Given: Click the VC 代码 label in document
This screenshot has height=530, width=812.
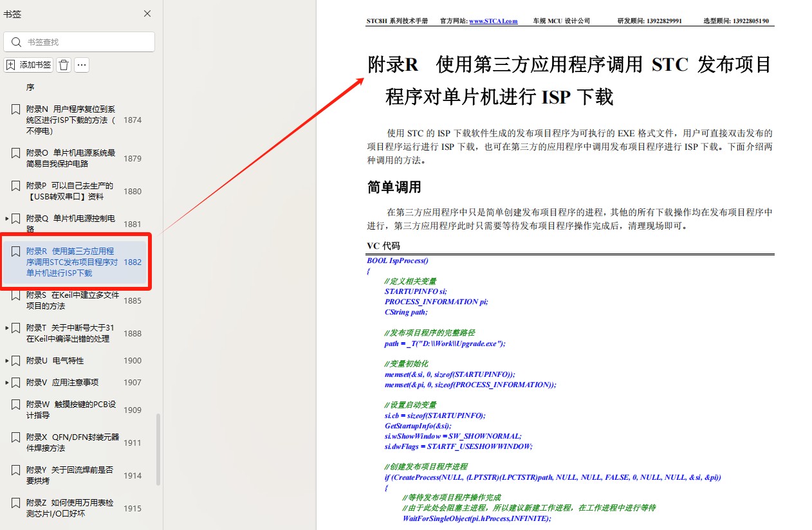Looking at the screenshot, I should click(x=383, y=246).
